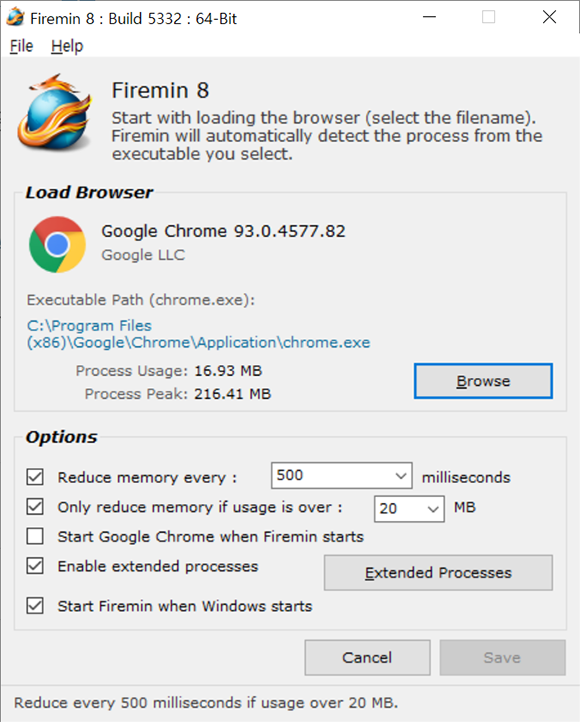This screenshot has height=722, width=580.
Task: Click the Cancel button
Action: pyautogui.click(x=367, y=658)
